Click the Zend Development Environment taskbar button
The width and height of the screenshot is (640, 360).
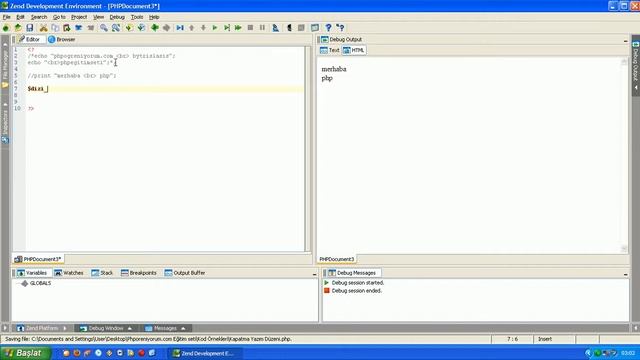(205, 353)
